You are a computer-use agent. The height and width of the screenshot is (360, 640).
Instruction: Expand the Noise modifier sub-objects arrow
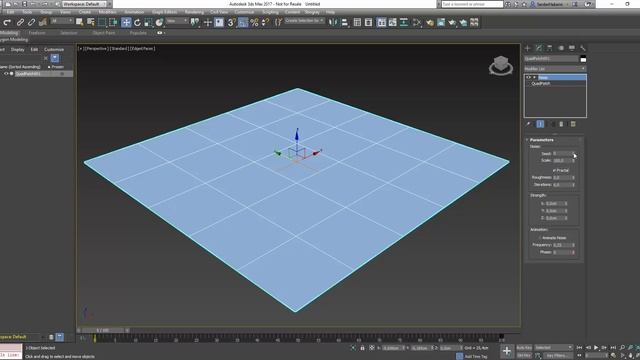click(x=534, y=77)
